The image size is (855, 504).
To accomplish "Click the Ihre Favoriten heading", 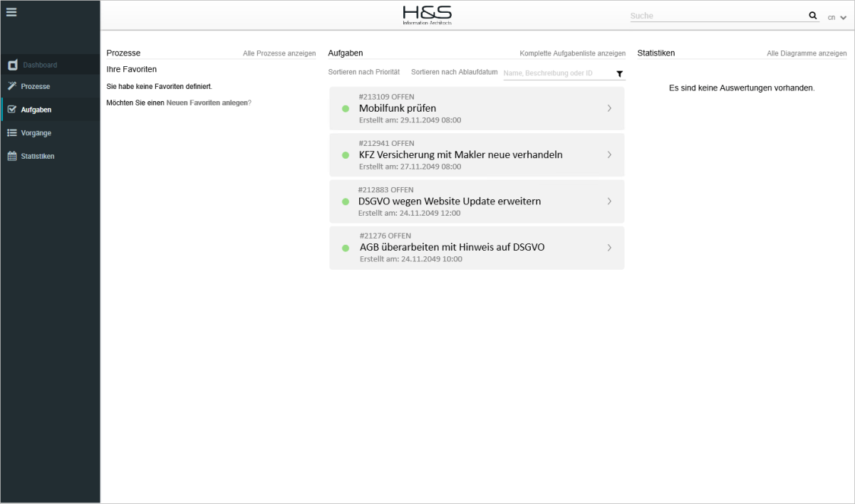I will click(131, 70).
